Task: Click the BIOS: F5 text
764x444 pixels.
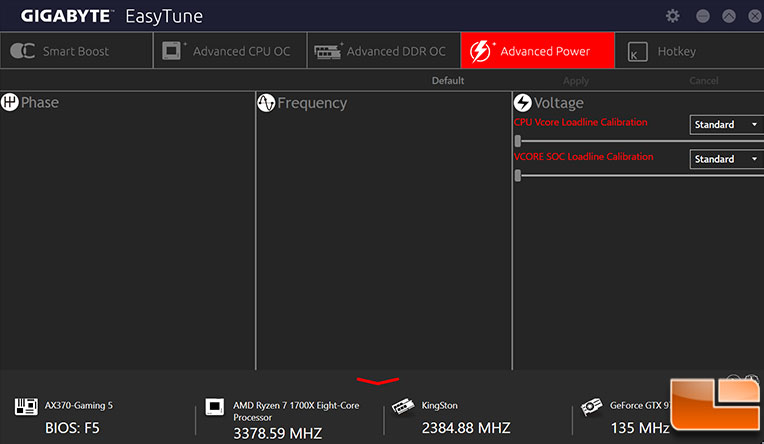Action: point(72,428)
